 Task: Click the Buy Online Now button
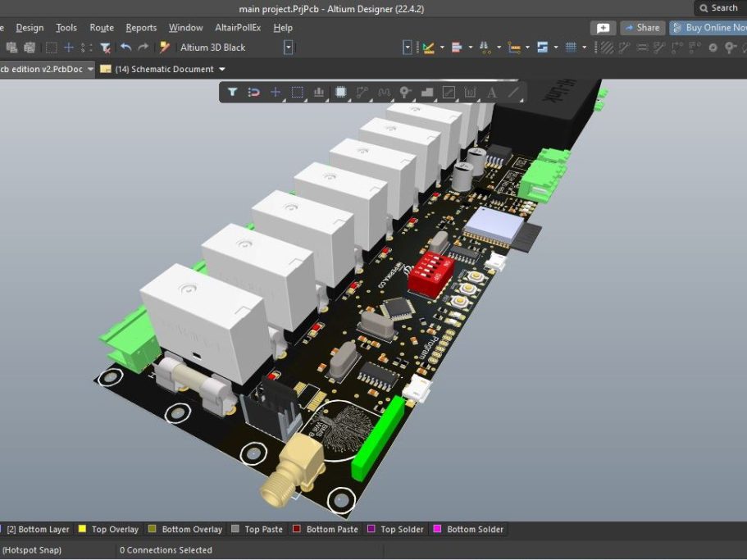[x=708, y=28]
